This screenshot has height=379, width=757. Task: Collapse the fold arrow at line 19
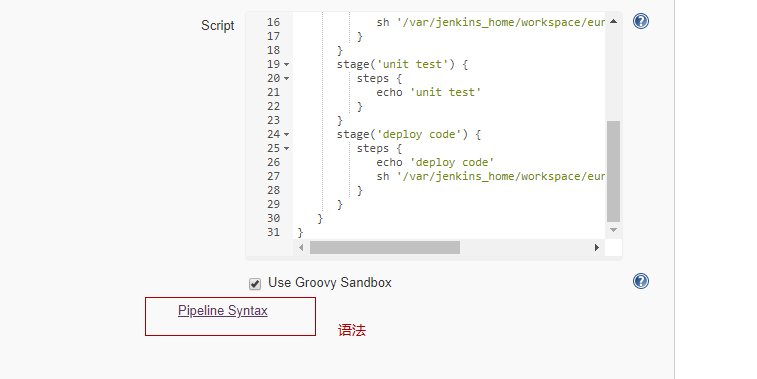286,64
